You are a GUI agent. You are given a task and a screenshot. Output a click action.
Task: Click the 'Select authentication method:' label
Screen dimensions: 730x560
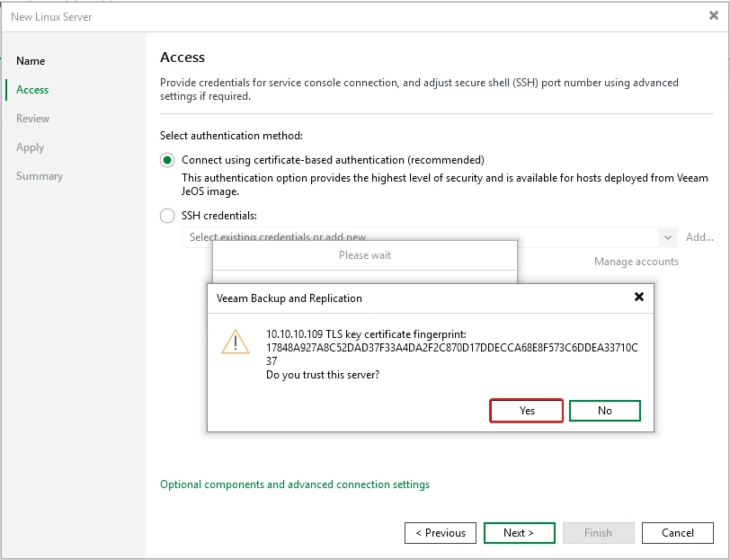coord(231,136)
